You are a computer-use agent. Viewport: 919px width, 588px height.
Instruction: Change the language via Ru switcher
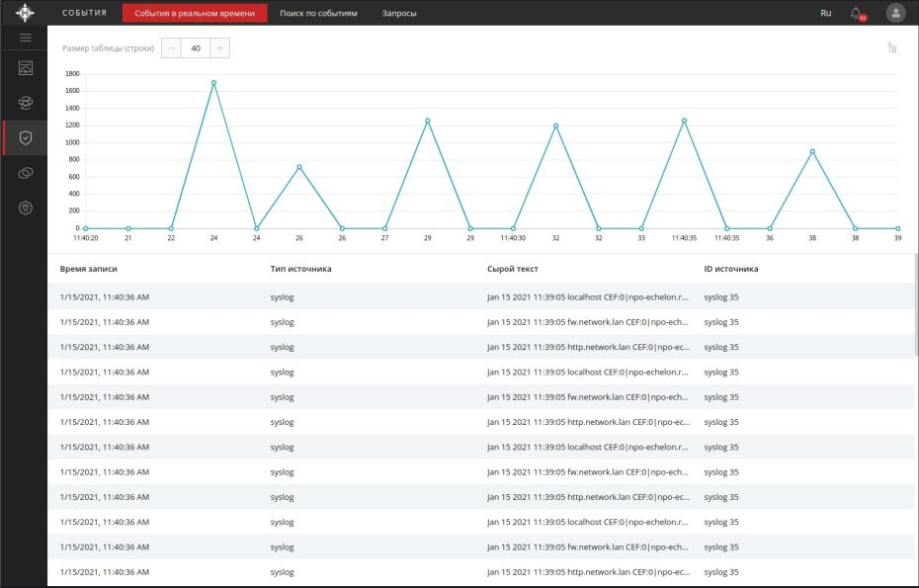(x=826, y=13)
